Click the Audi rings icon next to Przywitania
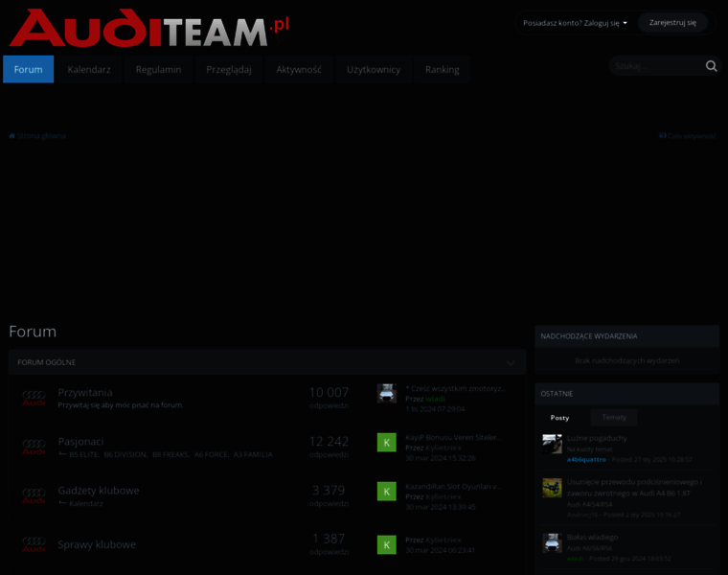The height and width of the screenshot is (575, 728). point(34,398)
